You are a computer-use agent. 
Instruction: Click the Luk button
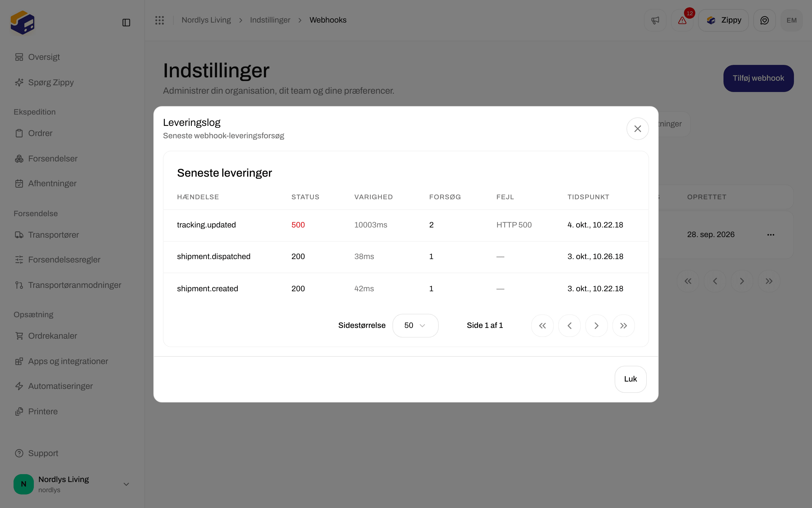point(630,379)
